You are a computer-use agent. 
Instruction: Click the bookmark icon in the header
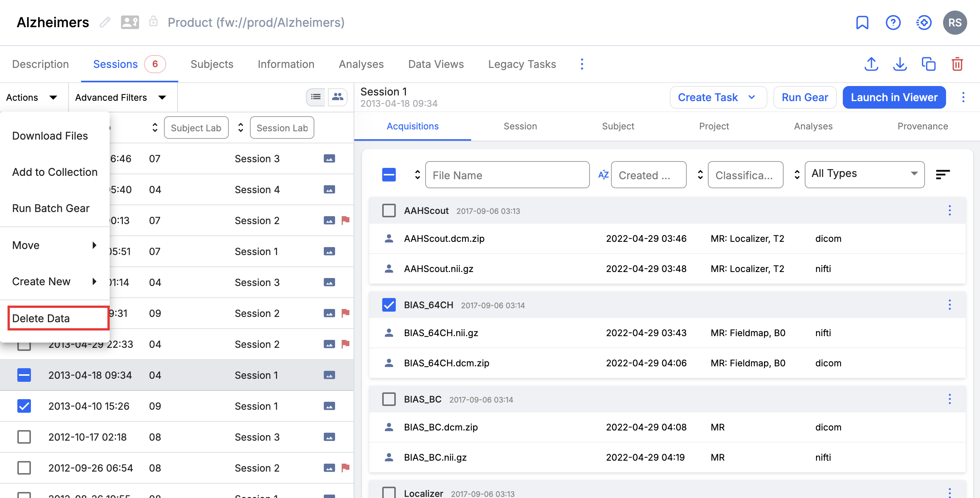point(862,23)
